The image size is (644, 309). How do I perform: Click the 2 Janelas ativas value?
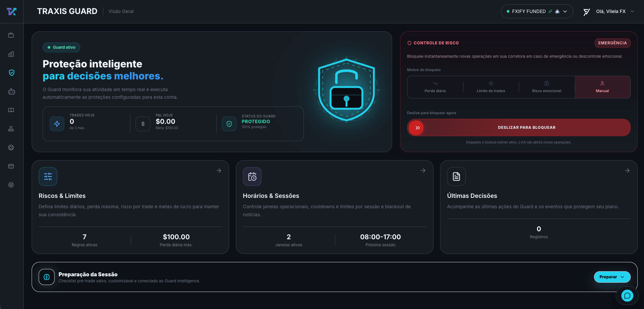click(289, 237)
